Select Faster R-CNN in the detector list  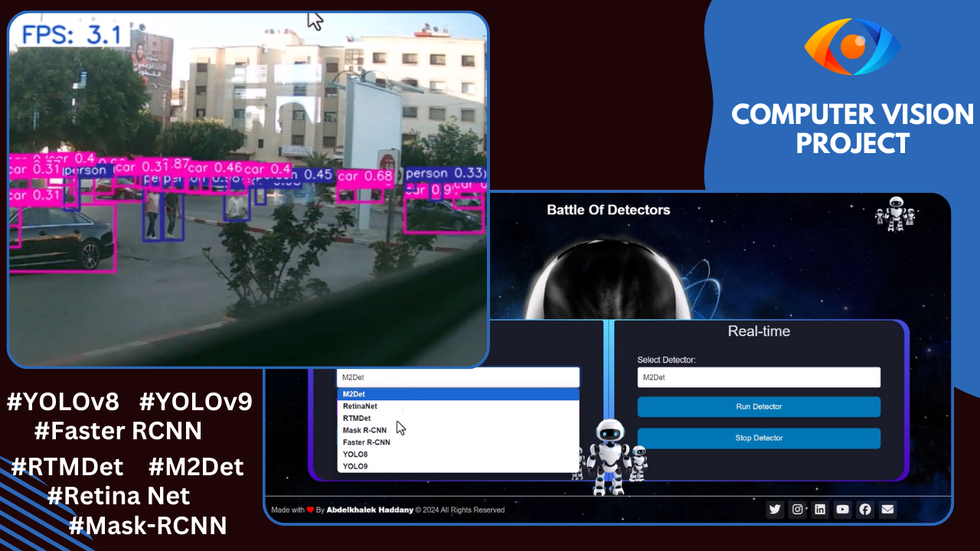365,441
